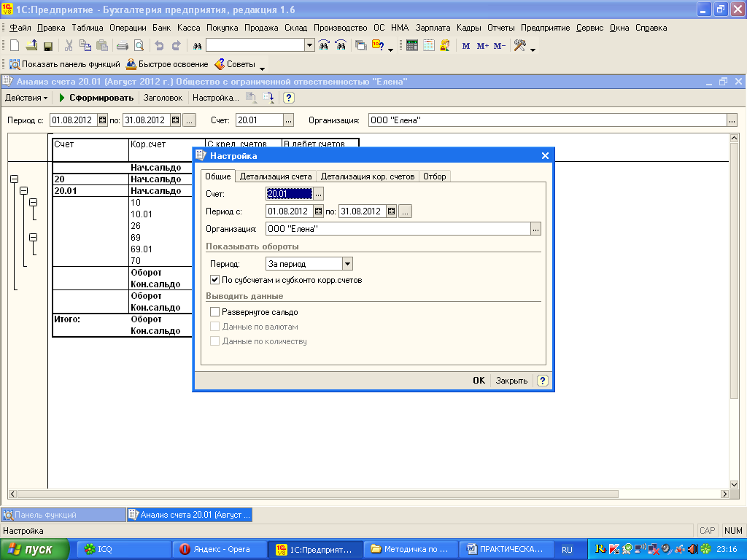The height and width of the screenshot is (560, 747).
Task: Click the Find next binoculars icon
Action: click(324, 46)
